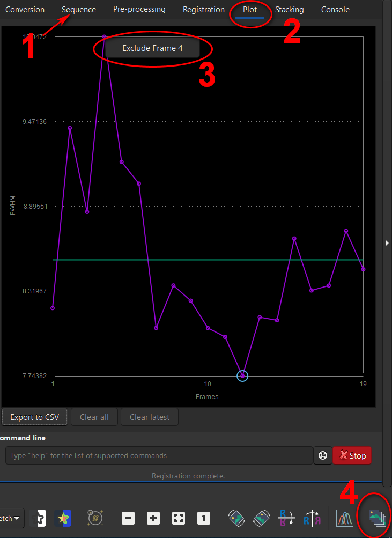Screen dimensions: 392x538
Task: Rotate image clockwise icon
Action: 261,518
